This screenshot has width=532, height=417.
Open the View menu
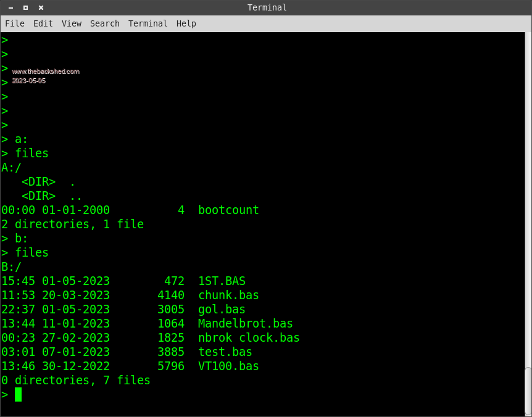pos(71,23)
